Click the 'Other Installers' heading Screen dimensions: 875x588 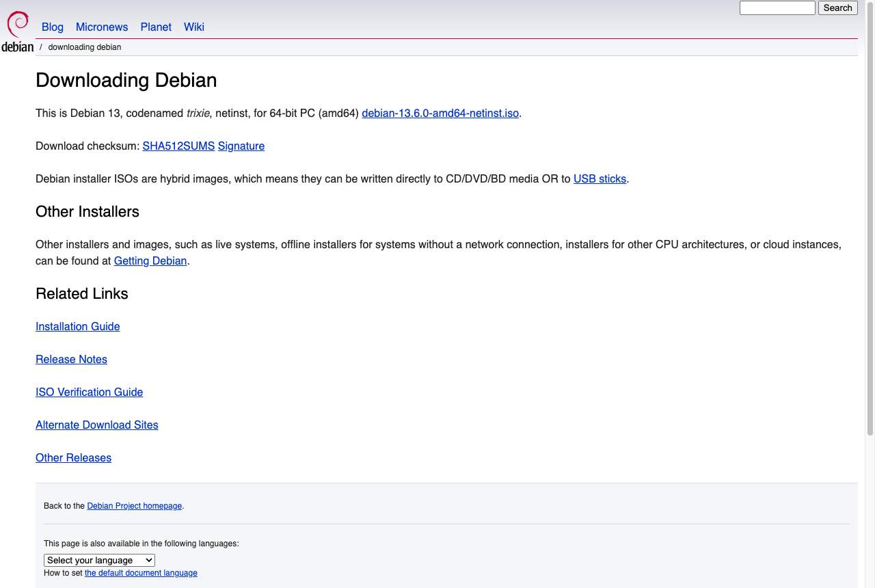(87, 211)
